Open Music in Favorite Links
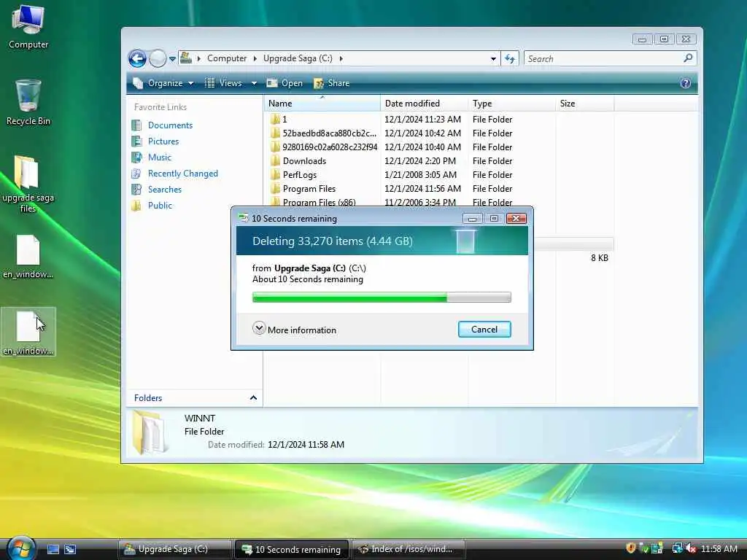747x560 pixels. [x=160, y=157]
